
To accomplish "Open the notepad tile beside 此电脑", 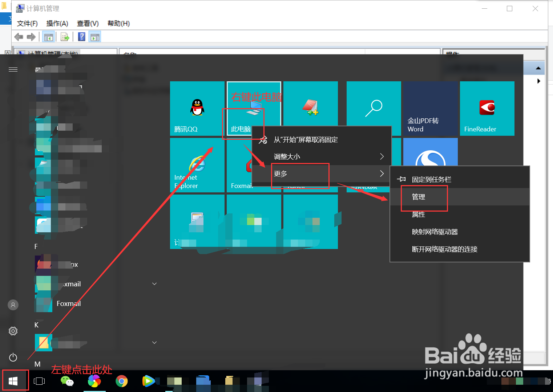I will coord(311,103).
